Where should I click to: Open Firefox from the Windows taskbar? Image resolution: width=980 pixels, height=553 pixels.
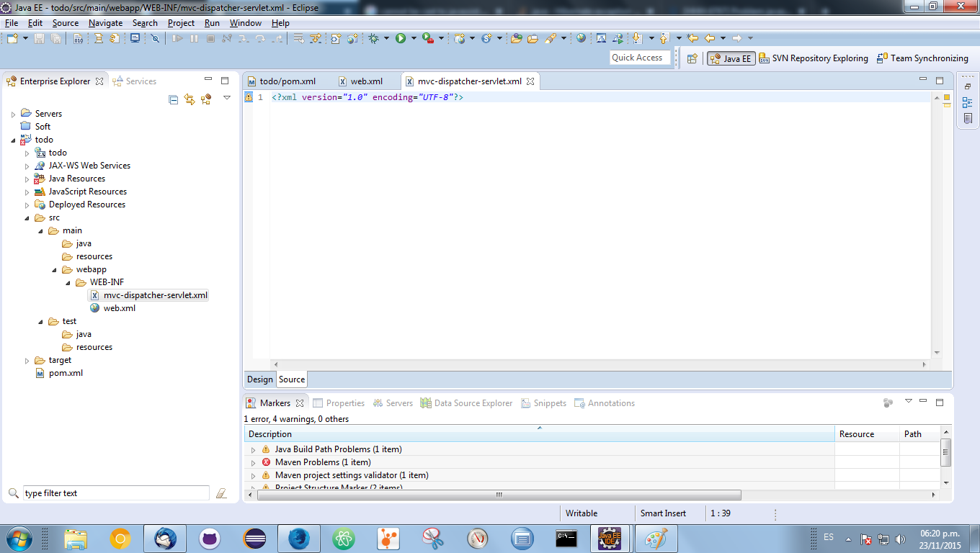299,538
